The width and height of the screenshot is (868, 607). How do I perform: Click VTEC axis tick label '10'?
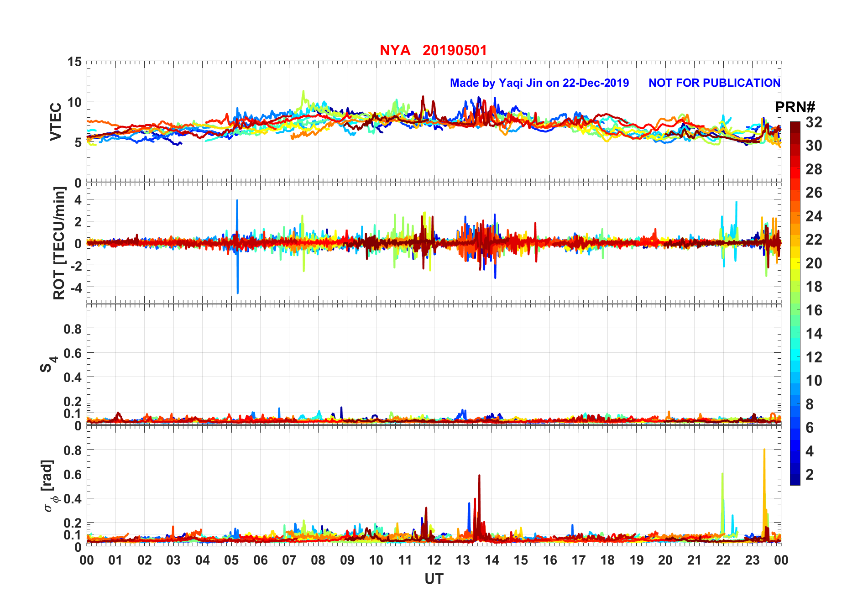coord(74,102)
